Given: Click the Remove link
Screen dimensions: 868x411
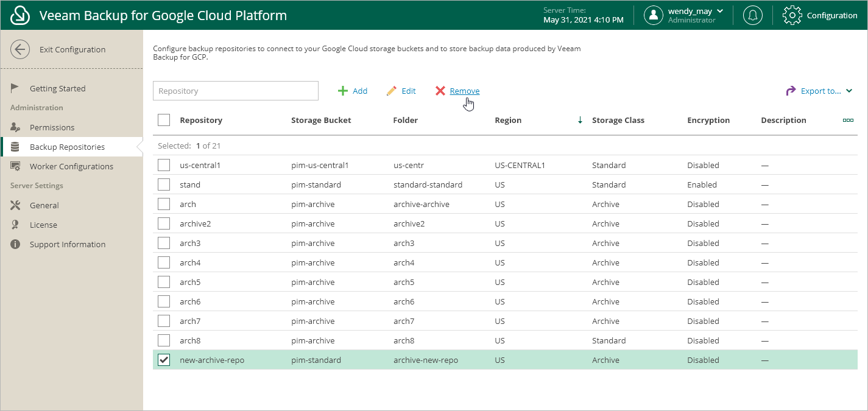Looking at the screenshot, I should click(x=465, y=91).
